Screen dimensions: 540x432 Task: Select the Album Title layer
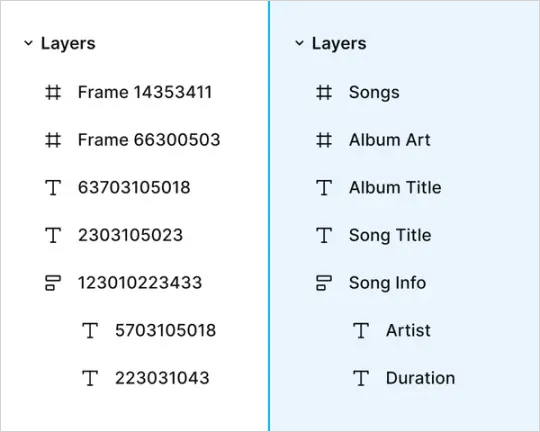tap(395, 188)
